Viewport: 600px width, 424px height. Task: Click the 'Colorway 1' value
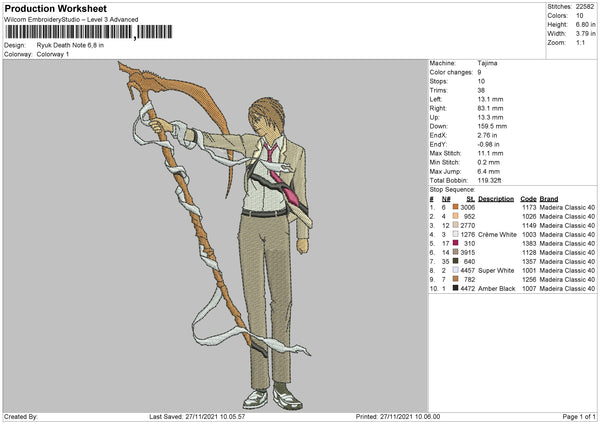point(53,54)
